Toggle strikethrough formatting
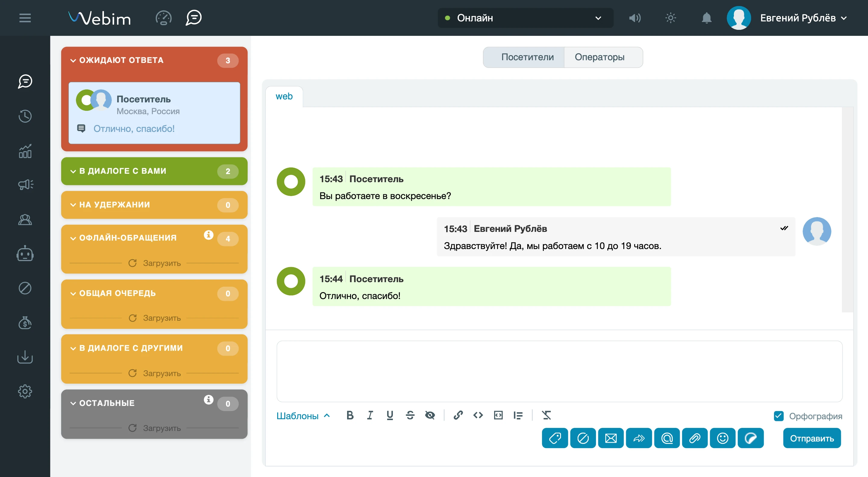Viewport: 868px width, 477px height. [x=410, y=415]
